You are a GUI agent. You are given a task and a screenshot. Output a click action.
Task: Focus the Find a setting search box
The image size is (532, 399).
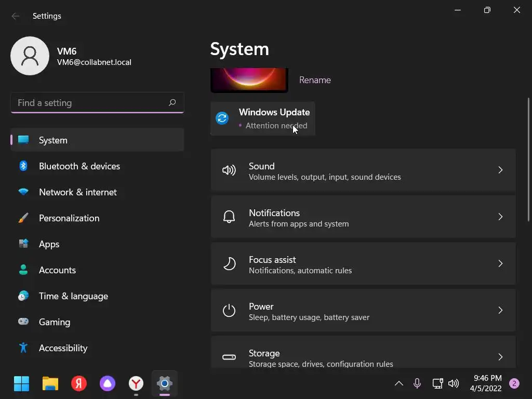click(x=97, y=102)
